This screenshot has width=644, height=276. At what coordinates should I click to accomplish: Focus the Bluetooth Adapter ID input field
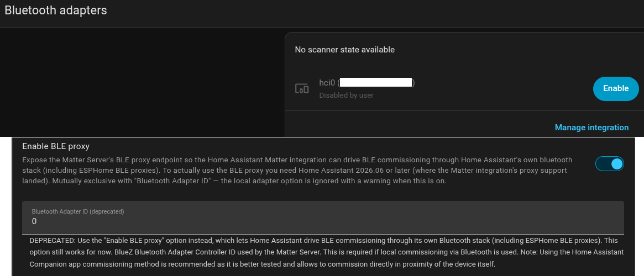(x=323, y=217)
